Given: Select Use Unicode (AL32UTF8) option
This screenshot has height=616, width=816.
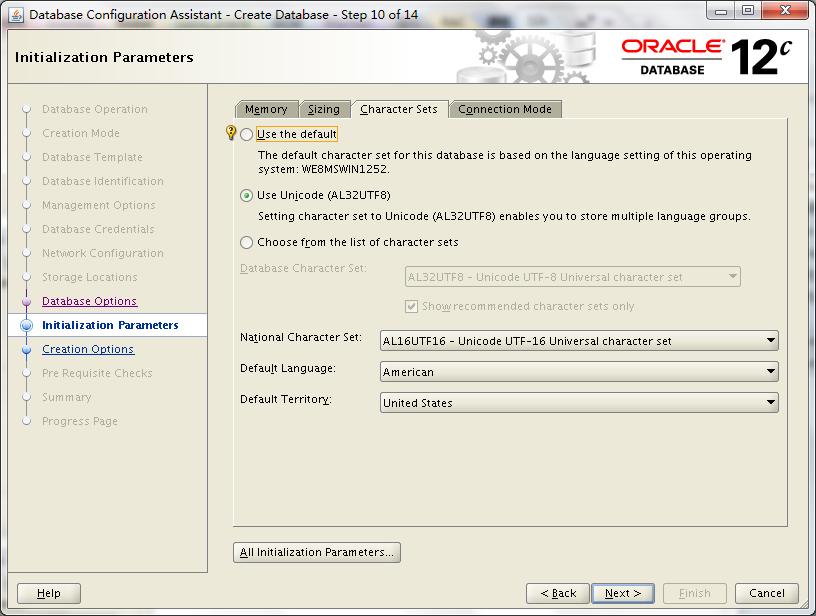Looking at the screenshot, I should point(247,196).
